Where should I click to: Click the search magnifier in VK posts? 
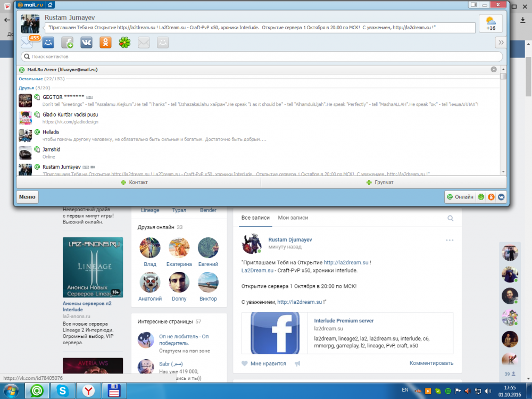451,218
